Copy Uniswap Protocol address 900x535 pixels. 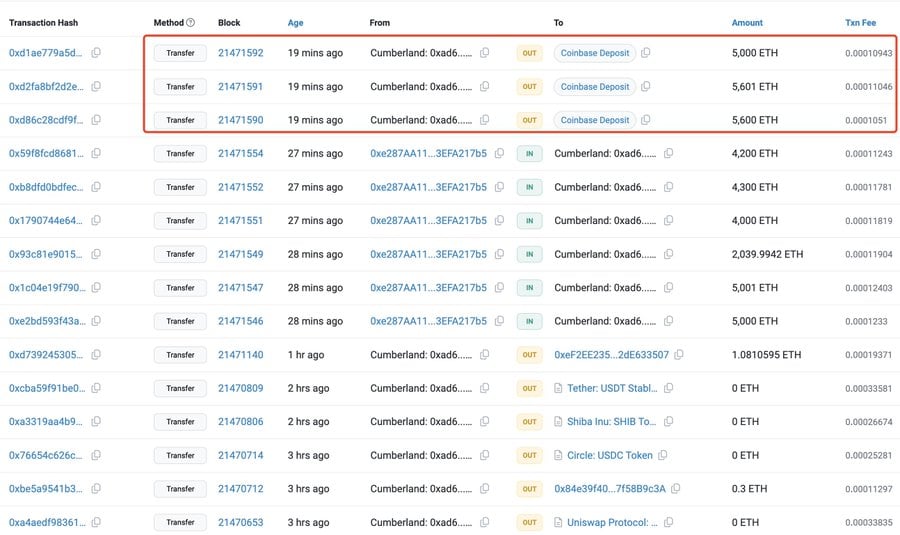(669, 522)
